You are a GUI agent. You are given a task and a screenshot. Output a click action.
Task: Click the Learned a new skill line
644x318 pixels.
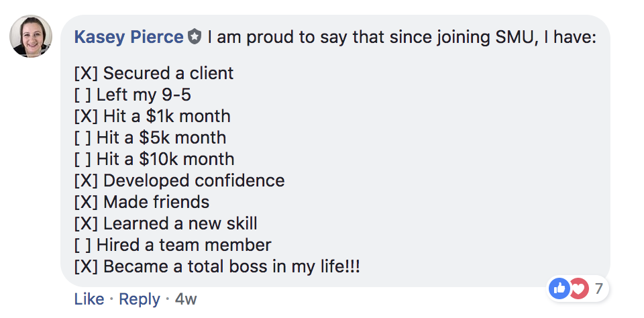[x=180, y=223]
